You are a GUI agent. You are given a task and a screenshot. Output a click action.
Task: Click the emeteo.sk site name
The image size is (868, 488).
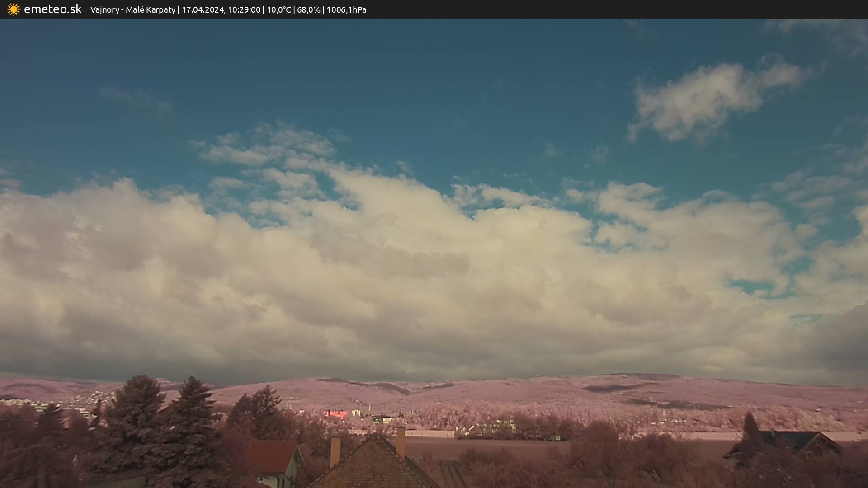[x=52, y=9]
